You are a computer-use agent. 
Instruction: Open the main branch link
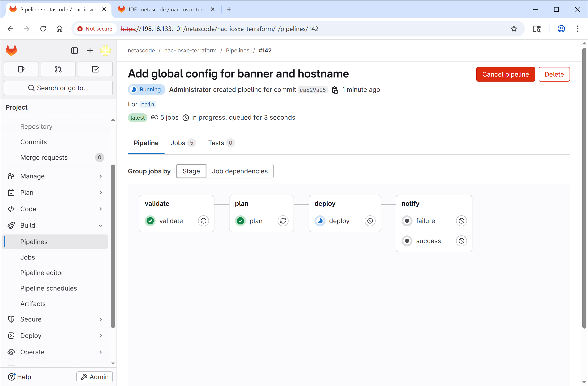(148, 104)
